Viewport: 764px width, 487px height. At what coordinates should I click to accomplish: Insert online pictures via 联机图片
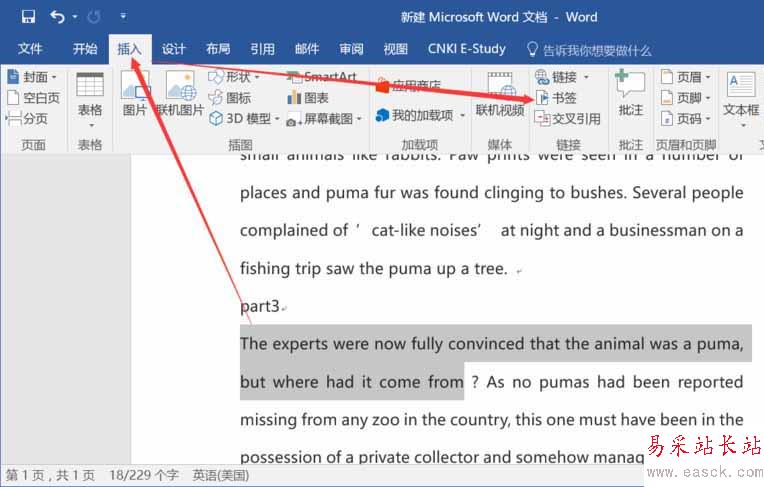coord(180,94)
